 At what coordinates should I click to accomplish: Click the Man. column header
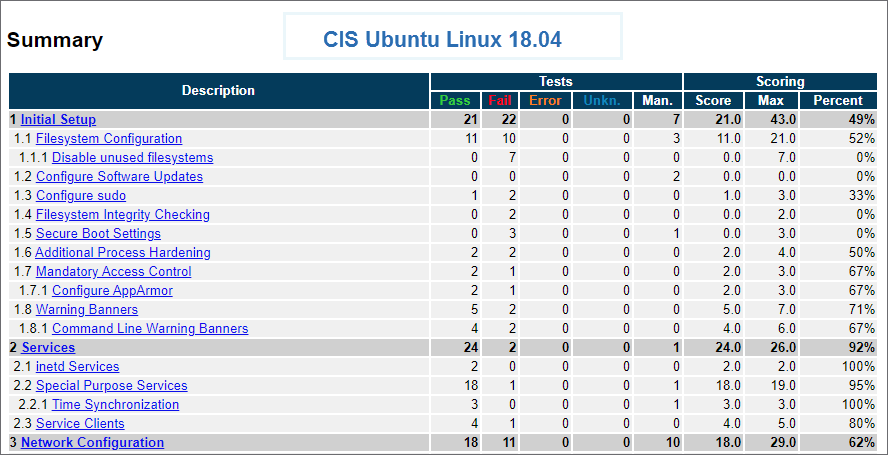click(658, 101)
